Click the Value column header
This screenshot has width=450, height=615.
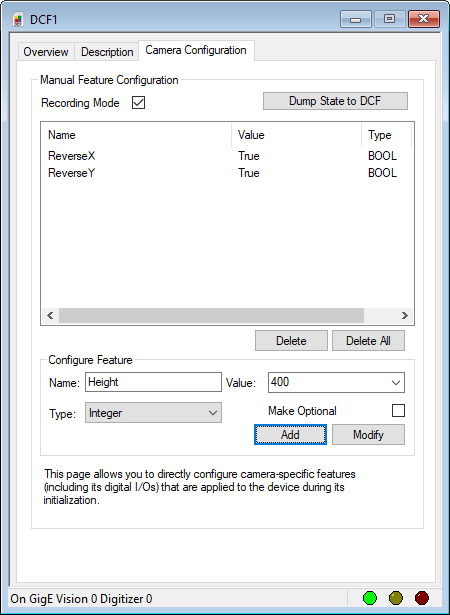click(296, 135)
